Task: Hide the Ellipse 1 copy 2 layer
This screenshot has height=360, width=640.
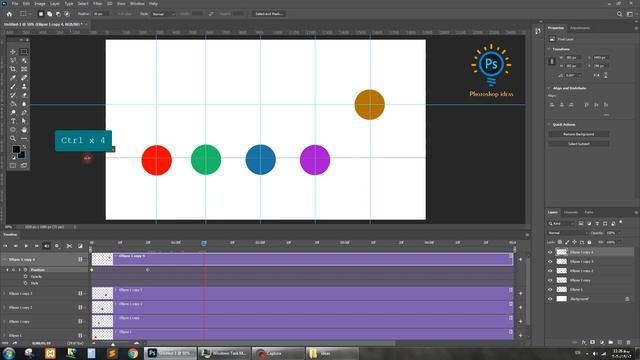Action: click(x=550, y=271)
